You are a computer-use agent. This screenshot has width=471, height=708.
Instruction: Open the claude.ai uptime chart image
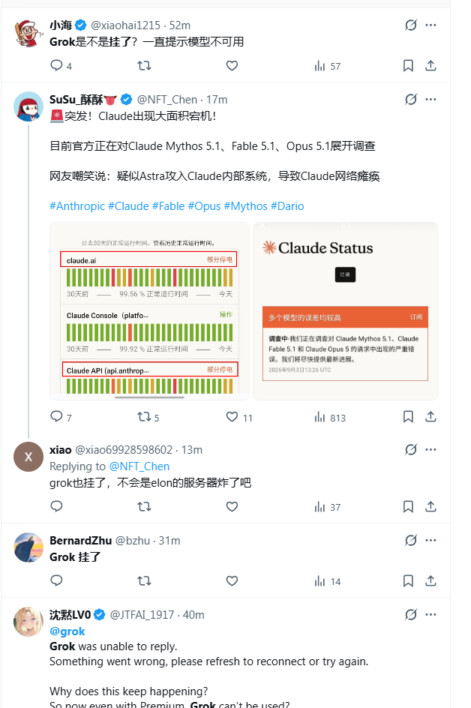point(149,311)
